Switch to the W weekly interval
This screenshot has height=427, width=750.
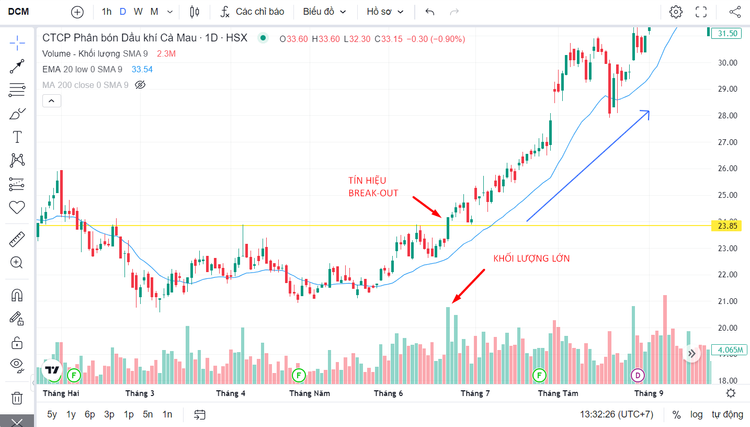(138, 11)
